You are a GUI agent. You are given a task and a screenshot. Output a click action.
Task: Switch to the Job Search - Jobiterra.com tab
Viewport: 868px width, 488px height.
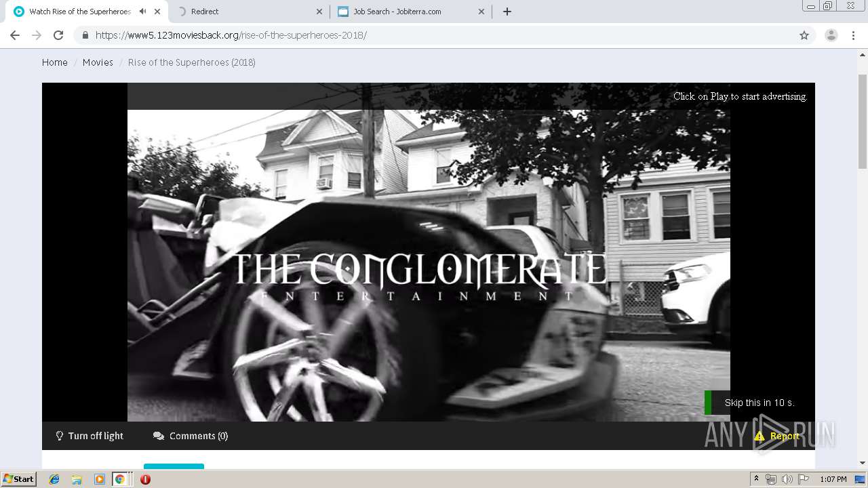tap(410, 12)
